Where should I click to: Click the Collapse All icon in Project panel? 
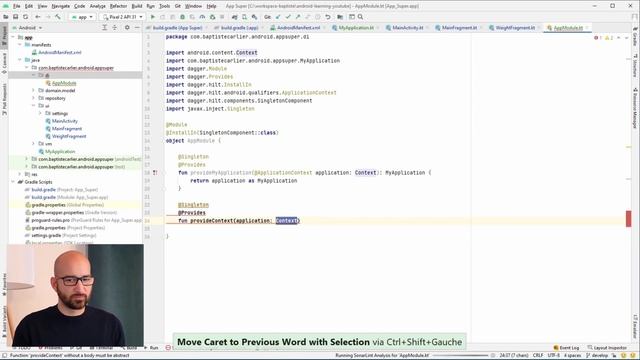(115, 27)
